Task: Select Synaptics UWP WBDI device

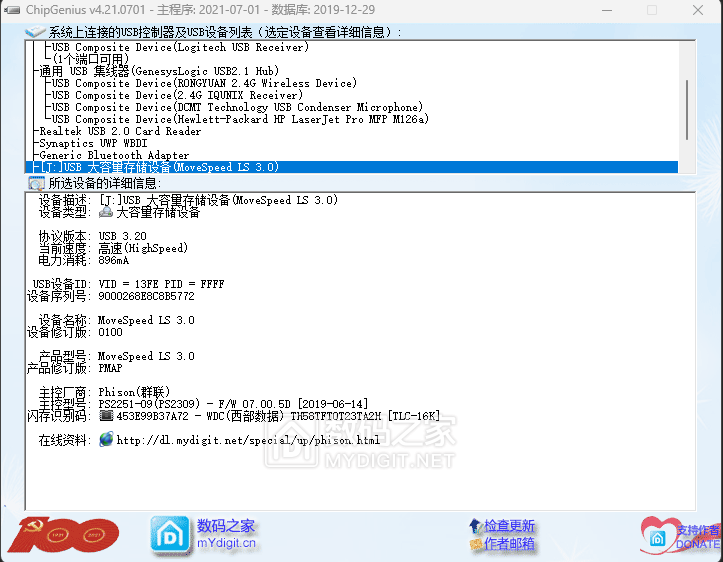Action: 93,143
